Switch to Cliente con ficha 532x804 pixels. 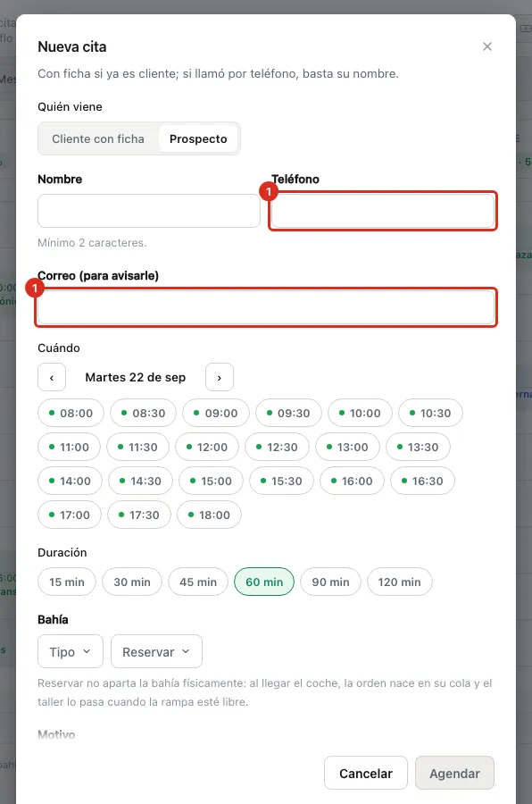coord(98,139)
